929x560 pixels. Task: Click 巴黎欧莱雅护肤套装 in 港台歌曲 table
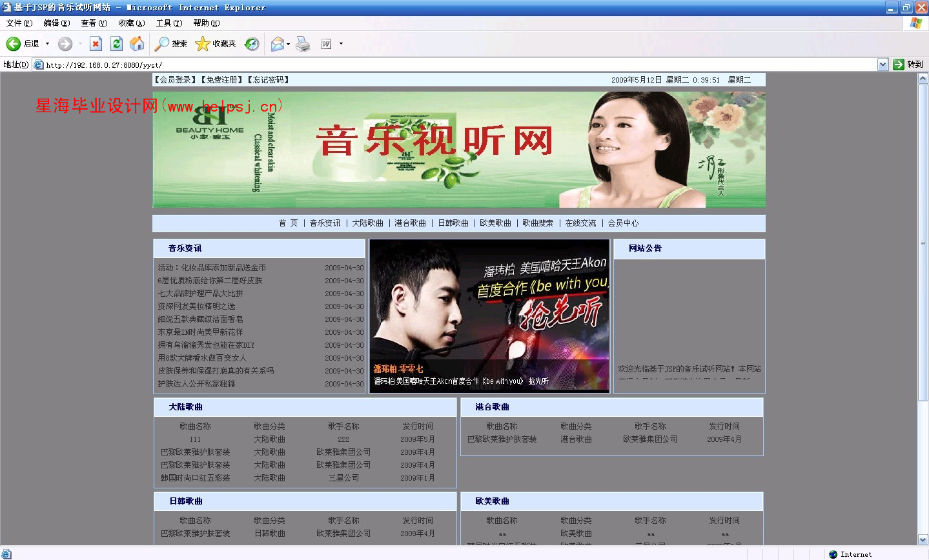tap(502, 439)
